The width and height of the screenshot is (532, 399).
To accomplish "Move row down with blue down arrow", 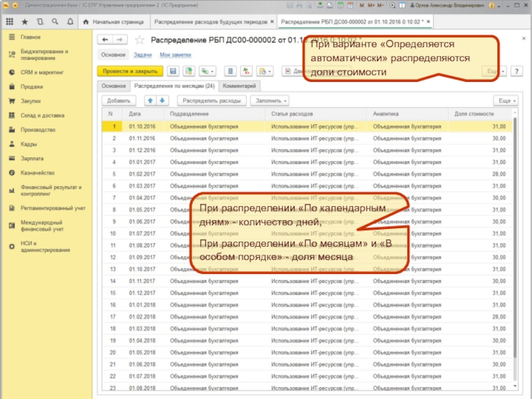I will pos(162,100).
